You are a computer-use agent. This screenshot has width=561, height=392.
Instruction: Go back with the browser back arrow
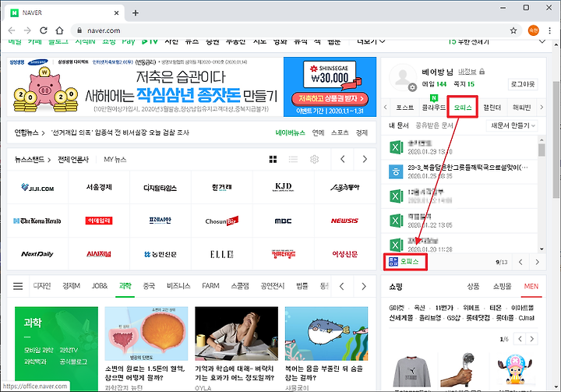(x=12, y=30)
